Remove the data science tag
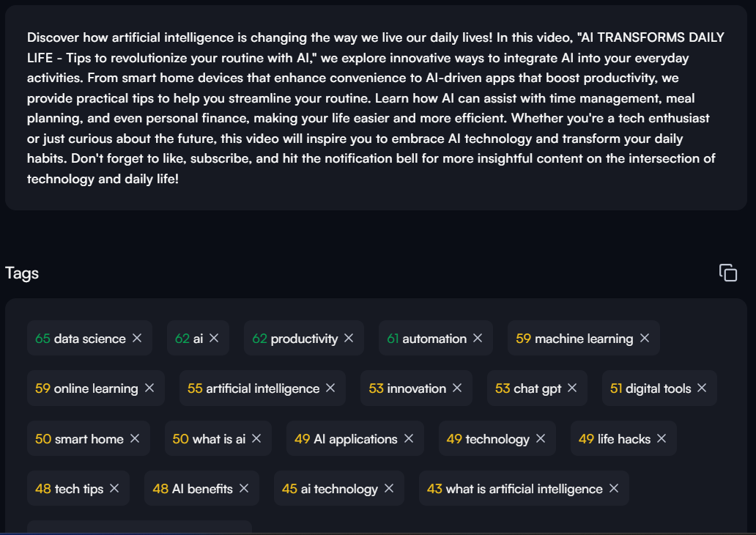 pyautogui.click(x=137, y=338)
